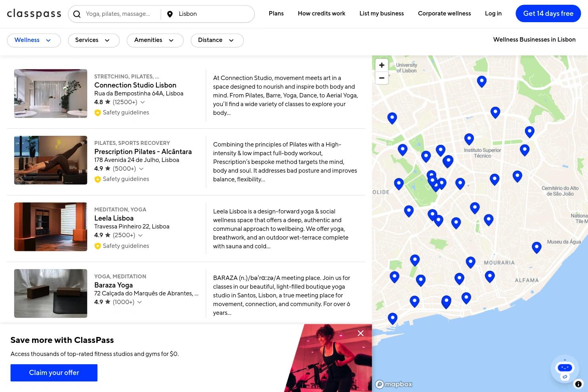Open Baraza Yoga listing title
588x392 pixels.
pos(114,285)
